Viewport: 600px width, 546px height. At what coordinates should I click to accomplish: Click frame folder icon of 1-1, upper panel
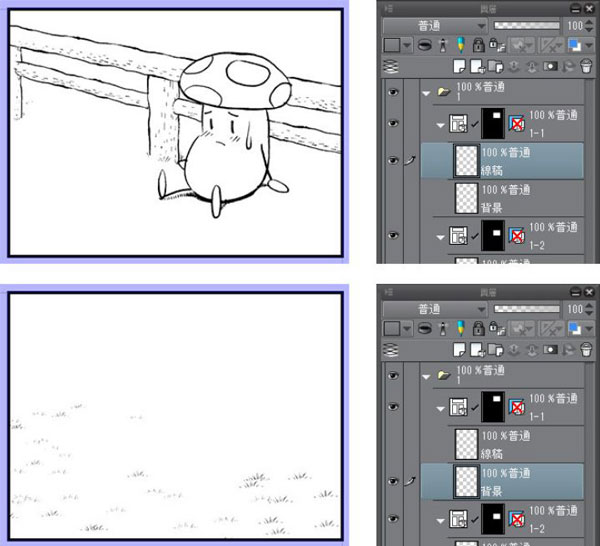pyautogui.click(x=458, y=123)
